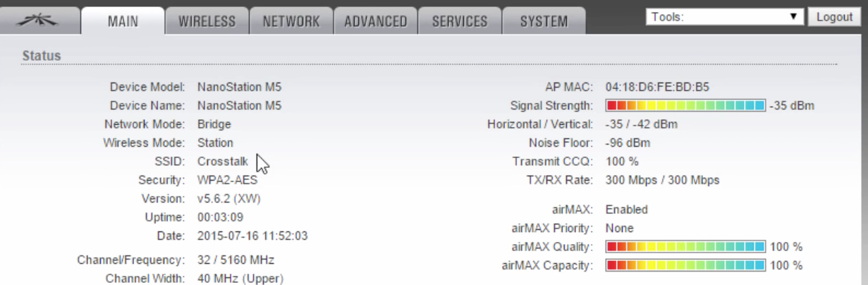Screen dimensions: 868x285
Task: Open the SYSTEM tab
Action: point(544,22)
